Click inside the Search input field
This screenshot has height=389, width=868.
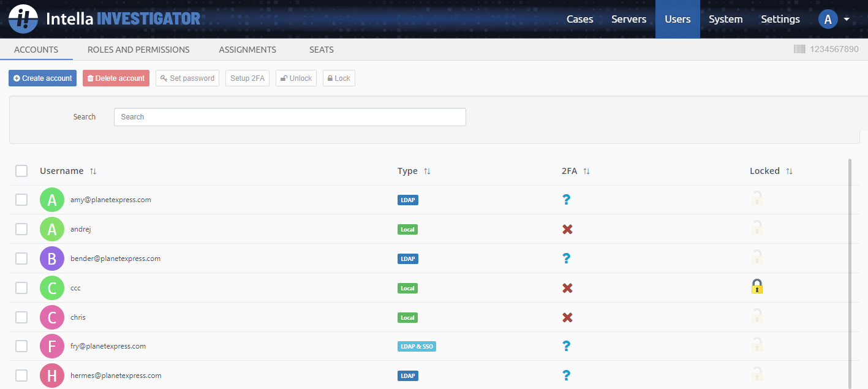point(289,117)
